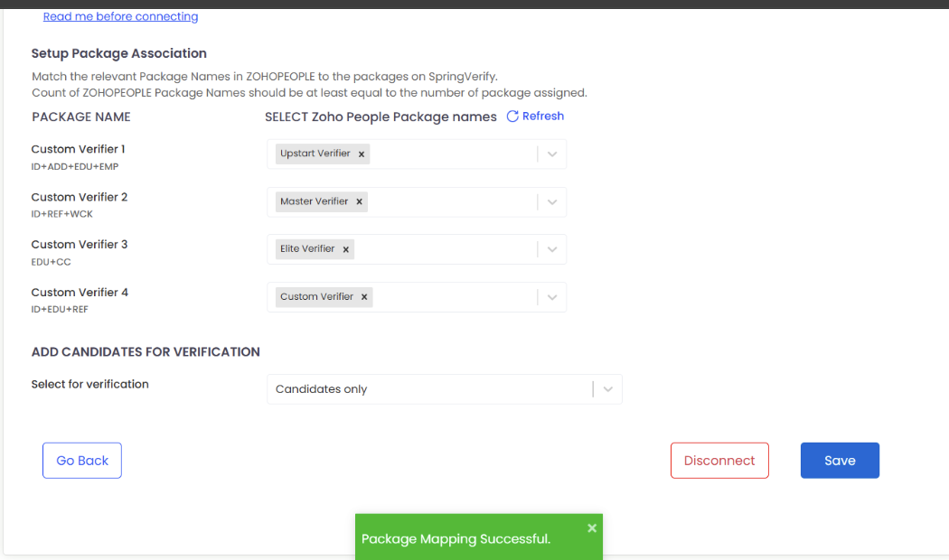This screenshot has width=949, height=560.
Task: Dismiss the Package Mapping Successful notification
Action: (592, 527)
